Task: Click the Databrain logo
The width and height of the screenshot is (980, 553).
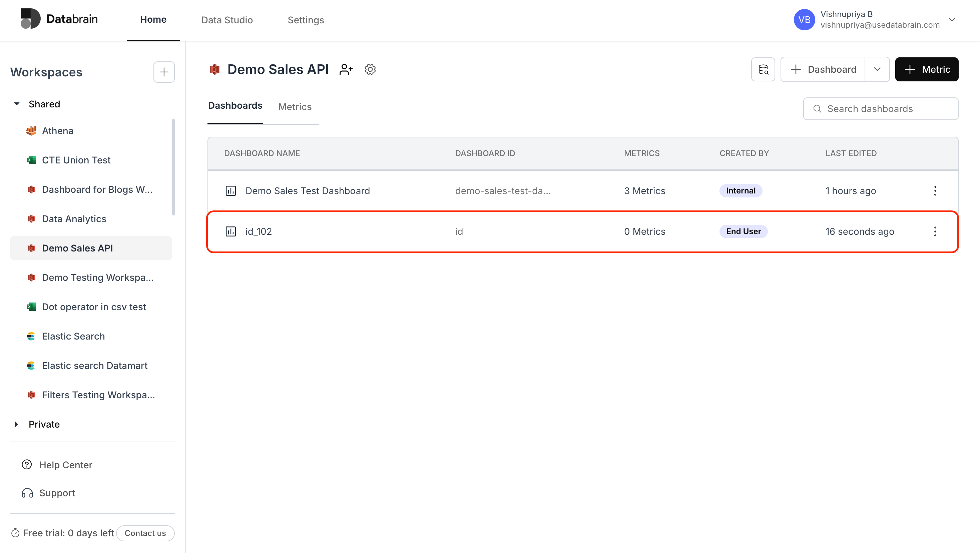Action: [59, 19]
